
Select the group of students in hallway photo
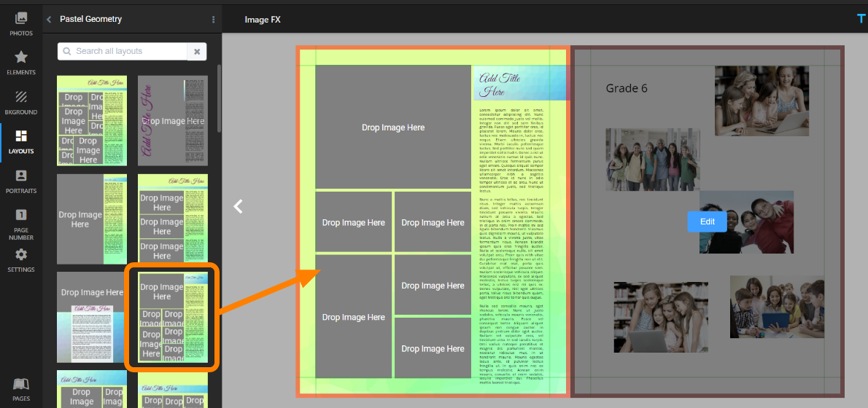(x=654, y=160)
